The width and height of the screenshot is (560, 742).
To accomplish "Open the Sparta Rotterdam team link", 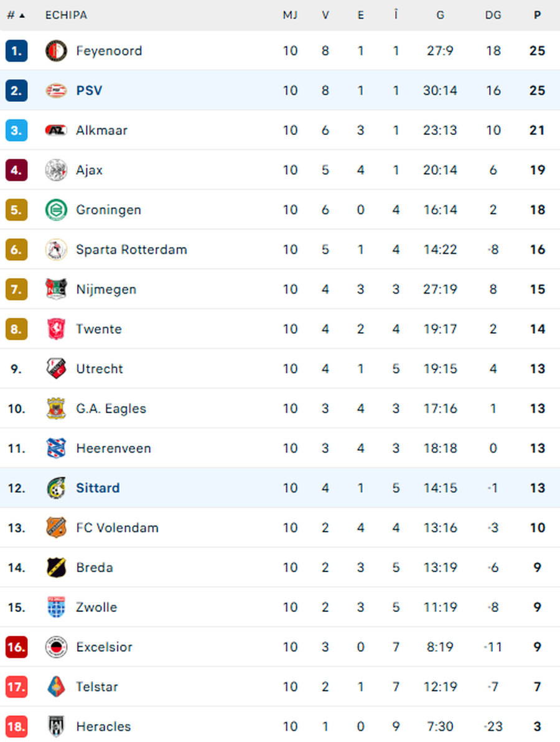I will (131, 250).
